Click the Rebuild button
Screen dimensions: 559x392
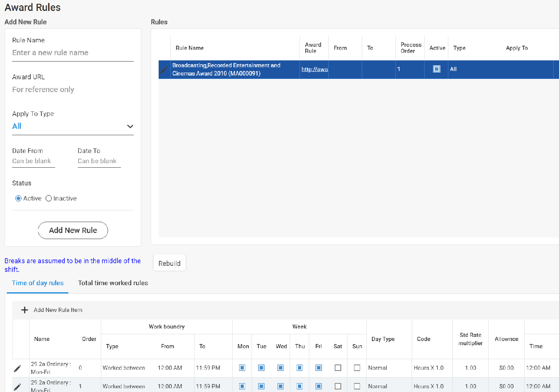(x=169, y=263)
